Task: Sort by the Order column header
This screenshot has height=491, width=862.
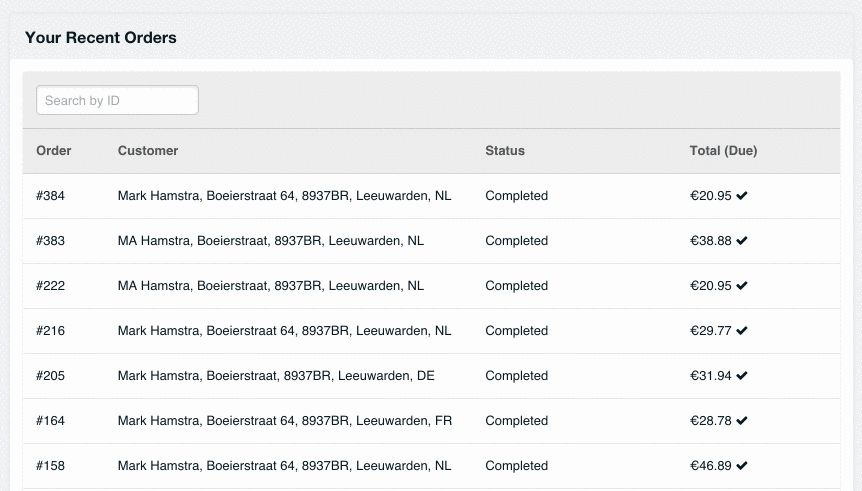Action: [x=54, y=151]
